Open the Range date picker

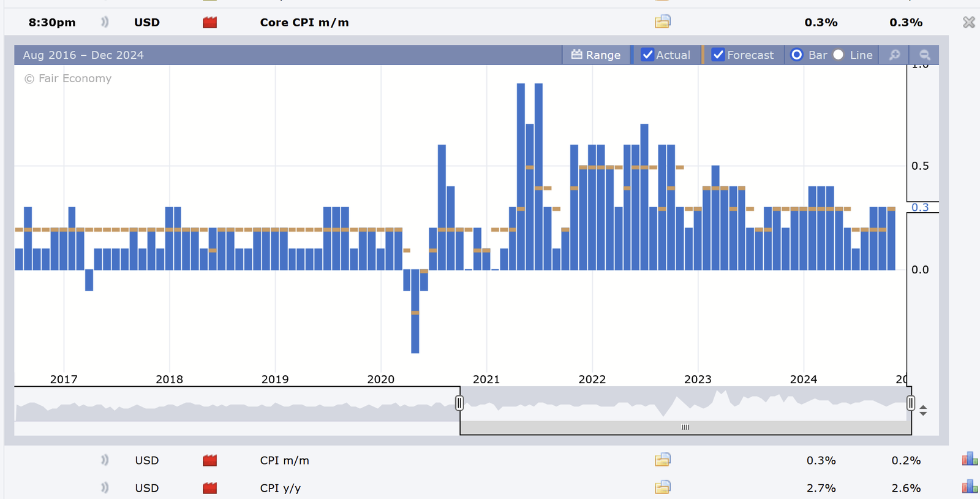(x=596, y=55)
